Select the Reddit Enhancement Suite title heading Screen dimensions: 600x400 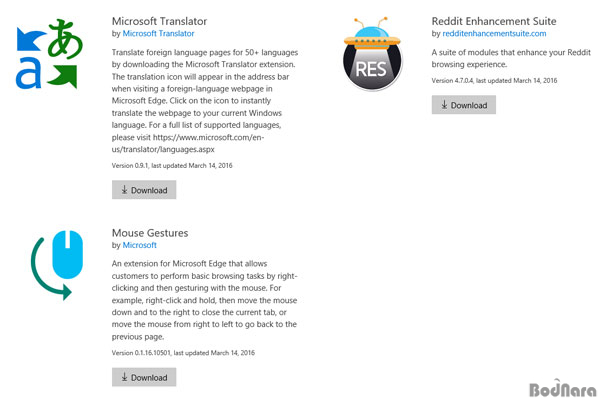[494, 21]
